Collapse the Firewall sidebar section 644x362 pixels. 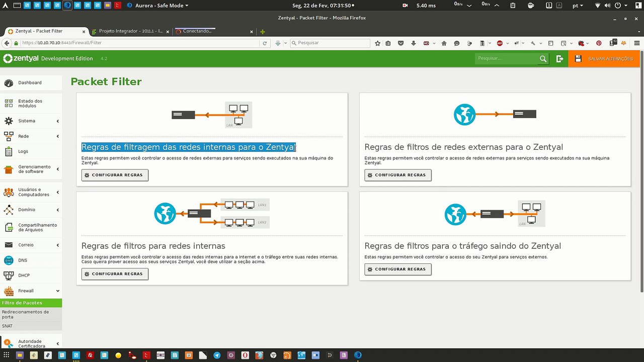[58, 291]
